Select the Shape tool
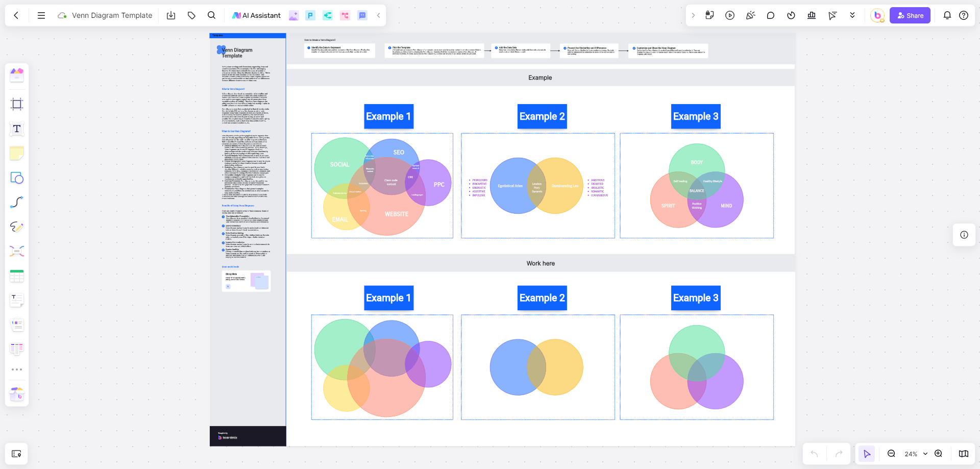 coord(17,178)
